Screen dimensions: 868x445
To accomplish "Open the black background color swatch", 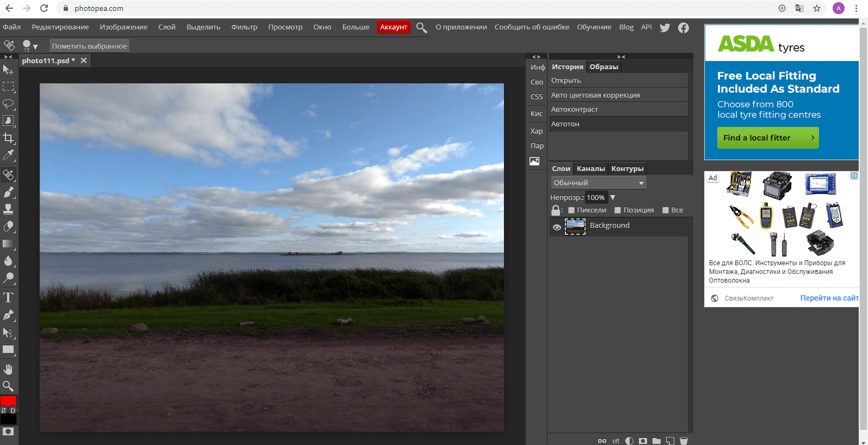I will click(x=8, y=419).
